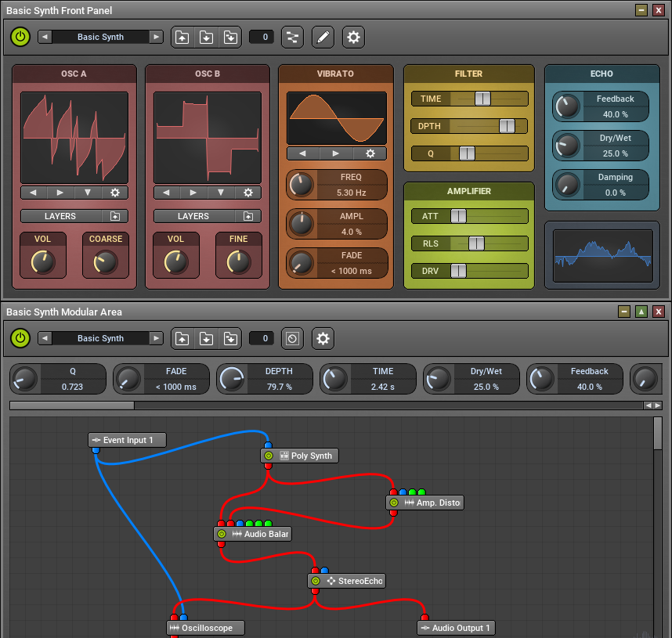Click the first preset folder icon in Modular Area
This screenshot has height=638, width=672.
pyautogui.click(x=182, y=338)
